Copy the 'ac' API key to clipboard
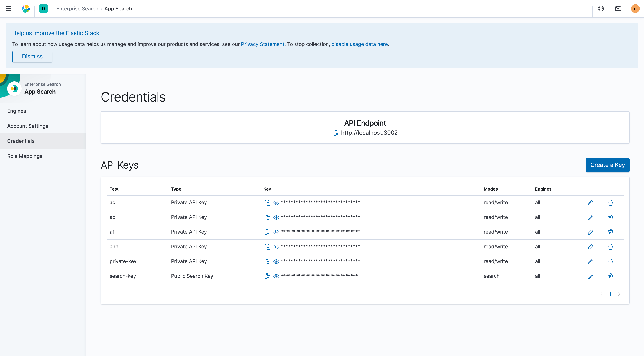Screen dimensions: 644x356 pyautogui.click(x=267, y=203)
